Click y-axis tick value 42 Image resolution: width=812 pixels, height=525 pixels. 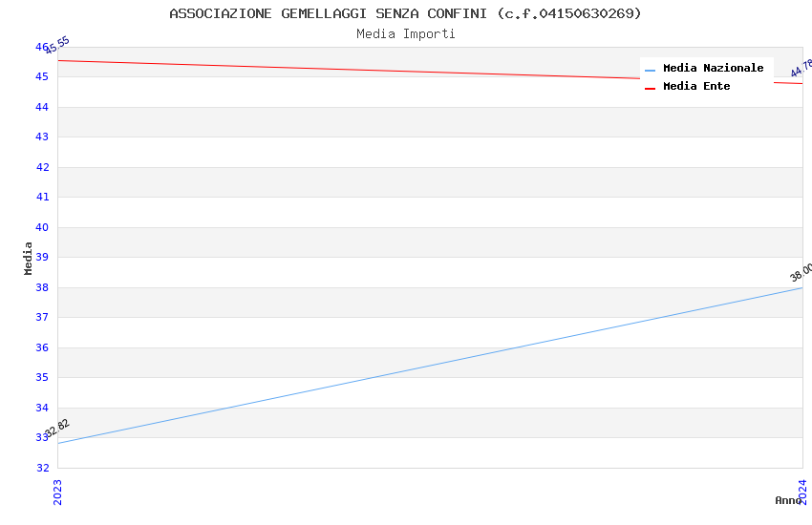(42, 167)
